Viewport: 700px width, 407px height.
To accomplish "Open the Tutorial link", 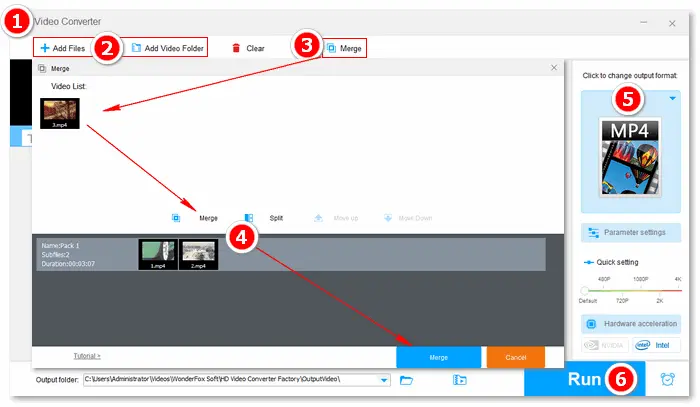I will (87, 356).
